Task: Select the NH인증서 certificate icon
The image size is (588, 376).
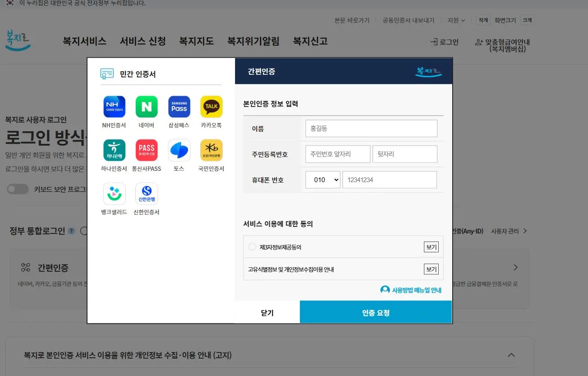Action: [x=114, y=106]
